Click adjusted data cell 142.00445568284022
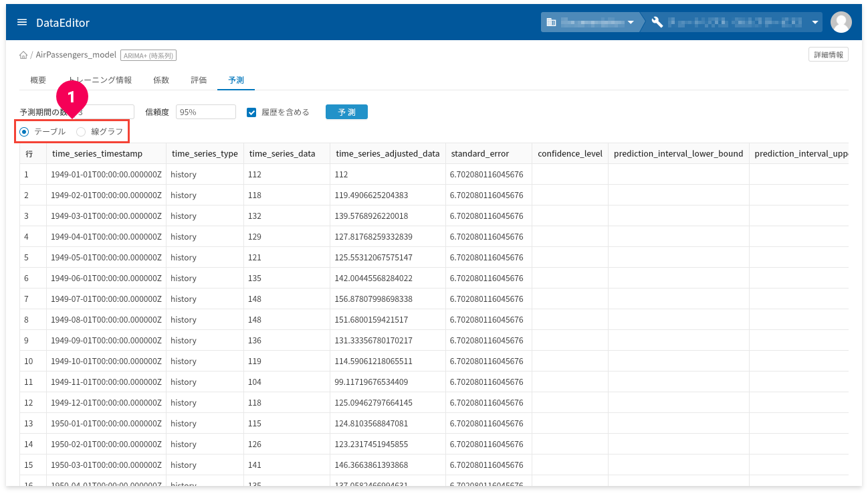 pyautogui.click(x=388, y=278)
